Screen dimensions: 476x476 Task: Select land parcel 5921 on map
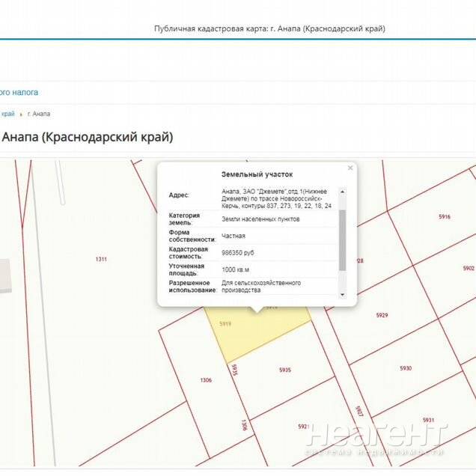coord(303,426)
